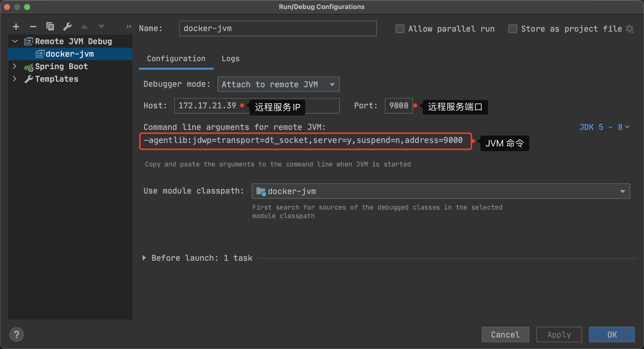Viewport: 644px width, 349px height.
Task: Click the wrench Edit Templates icon
Action: (x=67, y=26)
